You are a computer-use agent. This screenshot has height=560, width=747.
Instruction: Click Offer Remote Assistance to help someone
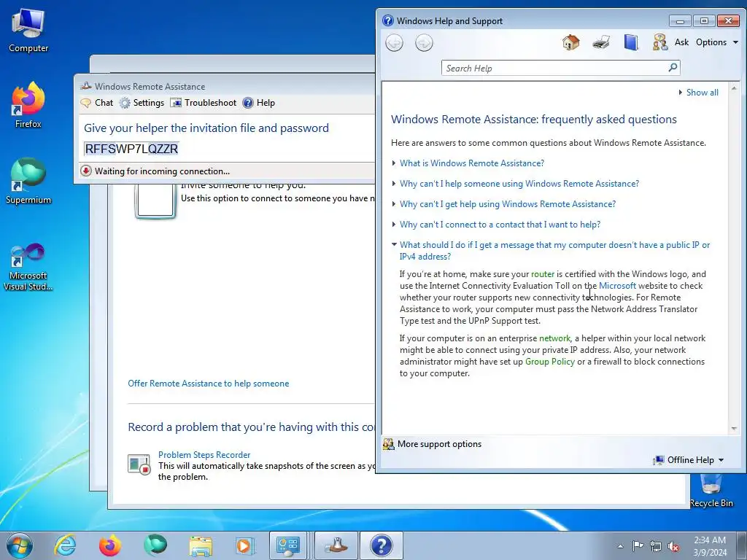click(208, 384)
